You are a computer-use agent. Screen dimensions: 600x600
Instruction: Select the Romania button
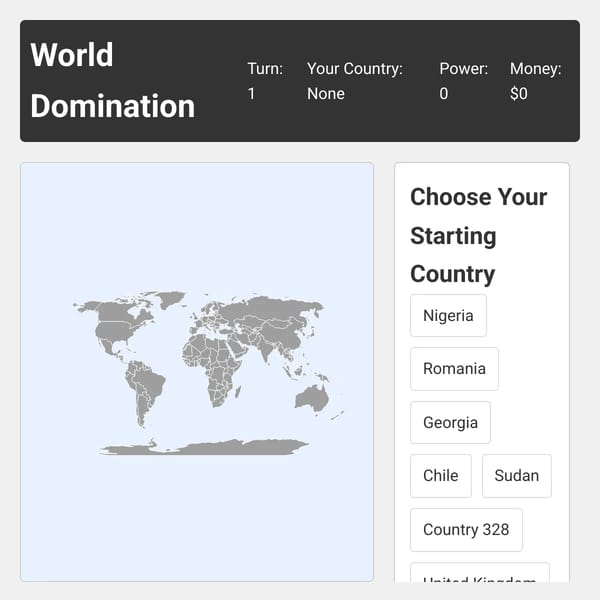pos(454,369)
